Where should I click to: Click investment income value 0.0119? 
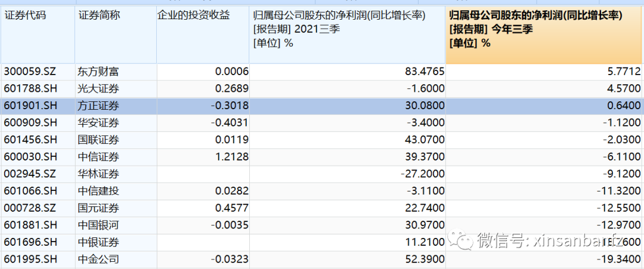click(232, 140)
